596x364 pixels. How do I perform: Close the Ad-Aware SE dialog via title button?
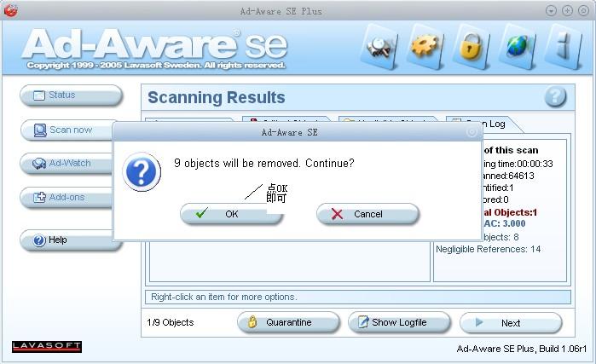click(472, 132)
